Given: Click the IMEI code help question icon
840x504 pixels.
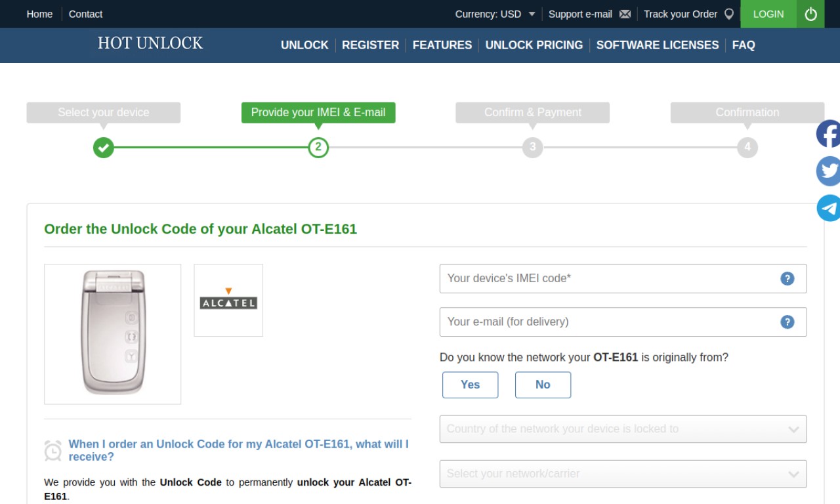Looking at the screenshot, I should tap(787, 278).
